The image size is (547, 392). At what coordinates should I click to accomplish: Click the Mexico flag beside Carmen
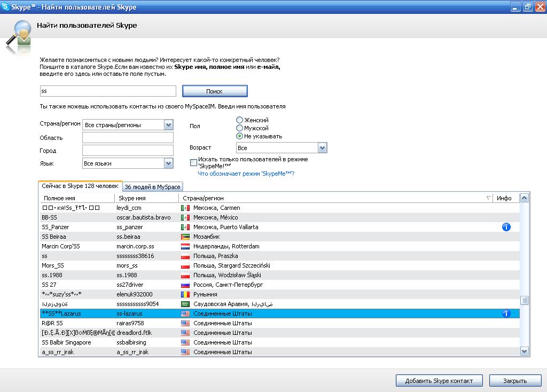pyautogui.click(x=185, y=208)
